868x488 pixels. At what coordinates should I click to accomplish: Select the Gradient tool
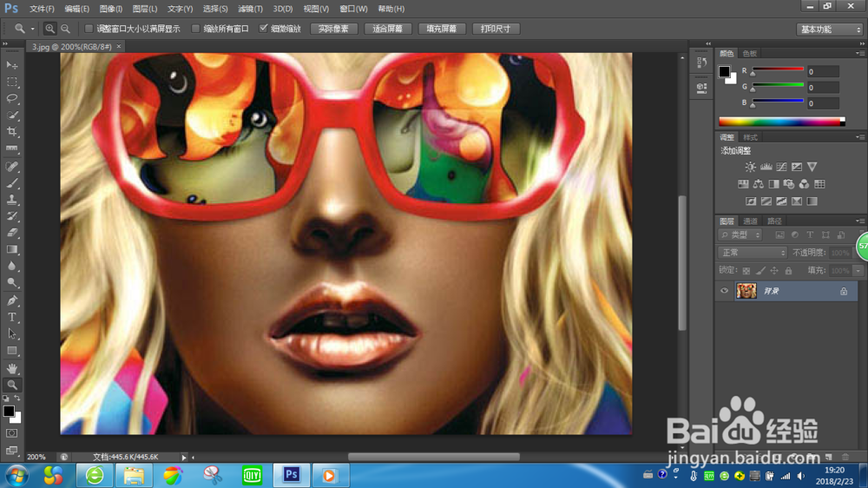coord(11,249)
